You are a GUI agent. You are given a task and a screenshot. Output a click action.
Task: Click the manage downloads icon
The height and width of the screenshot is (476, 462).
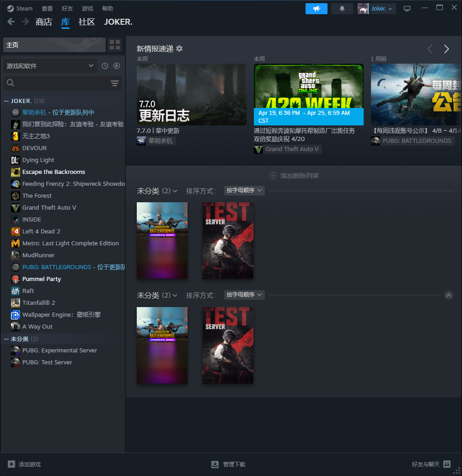215,464
